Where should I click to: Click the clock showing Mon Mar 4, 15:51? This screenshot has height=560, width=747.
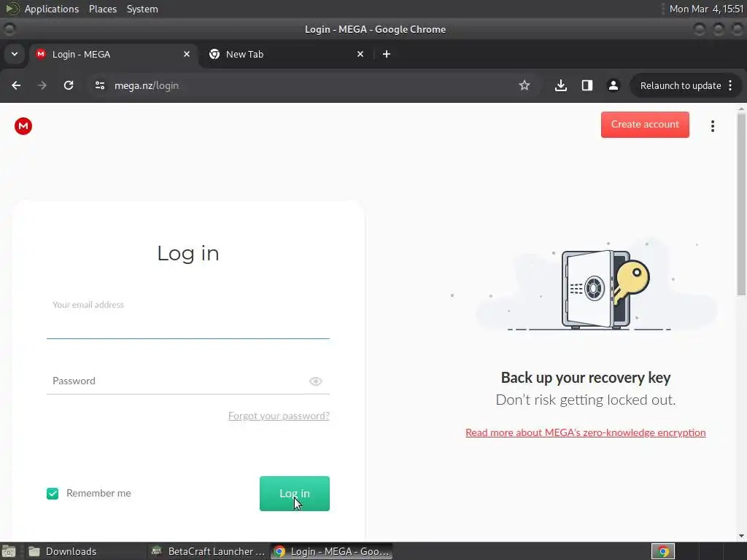tap(706, 9)
